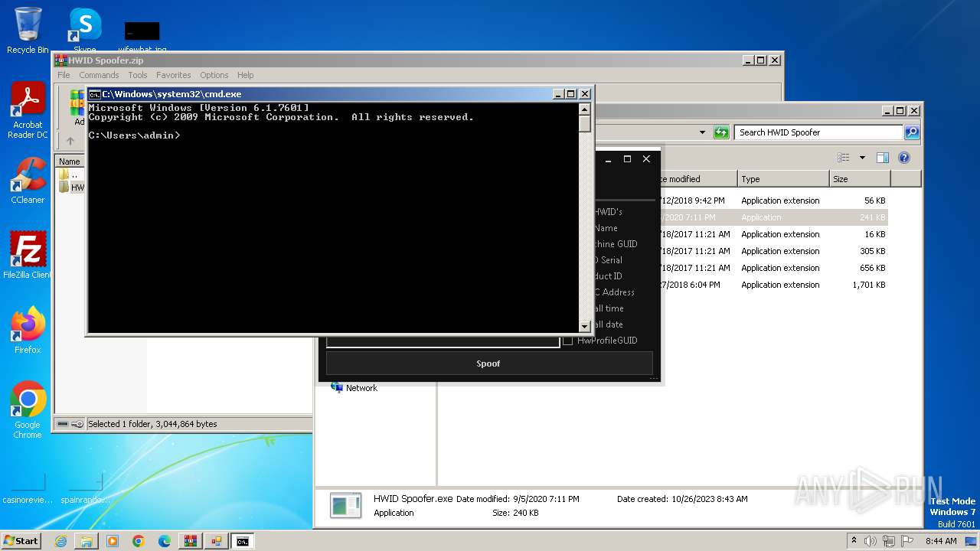
Task: Click the cmd window scroll up arrow
Action: [585, 109]
